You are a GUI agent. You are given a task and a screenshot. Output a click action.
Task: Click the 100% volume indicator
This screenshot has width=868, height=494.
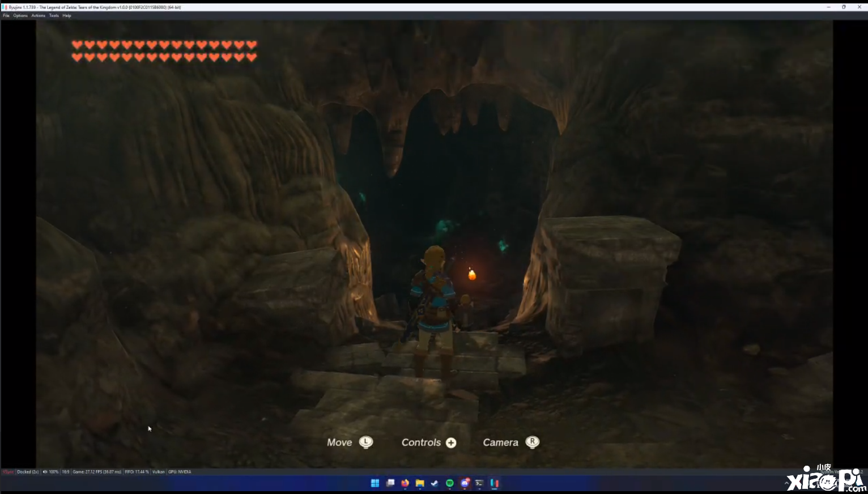pyautogui.click(x=51, y=471)
